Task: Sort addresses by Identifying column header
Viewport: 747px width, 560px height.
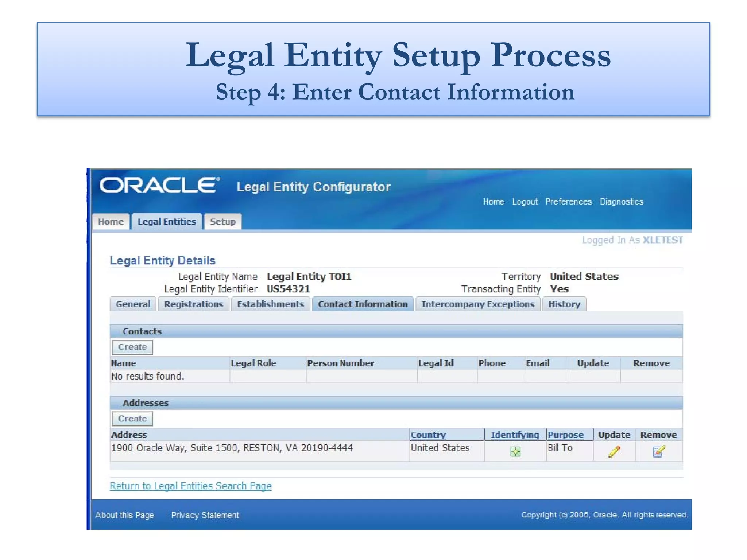Action: tap(515, 435)
